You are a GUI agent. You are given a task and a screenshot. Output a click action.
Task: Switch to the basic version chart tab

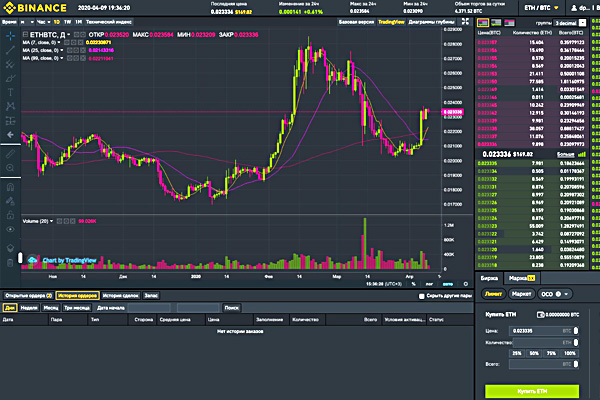pyautogui.click(x=356, y=22)
